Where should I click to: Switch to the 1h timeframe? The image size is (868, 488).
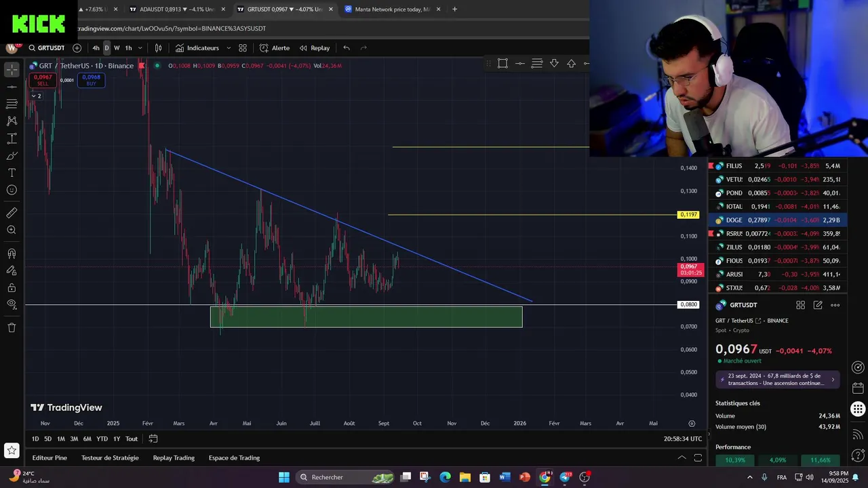[128, 48]
